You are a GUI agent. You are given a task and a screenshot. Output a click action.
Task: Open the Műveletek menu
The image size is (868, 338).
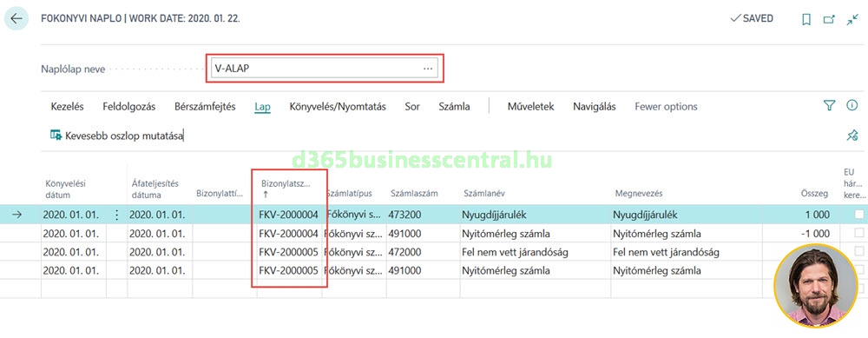531,106
